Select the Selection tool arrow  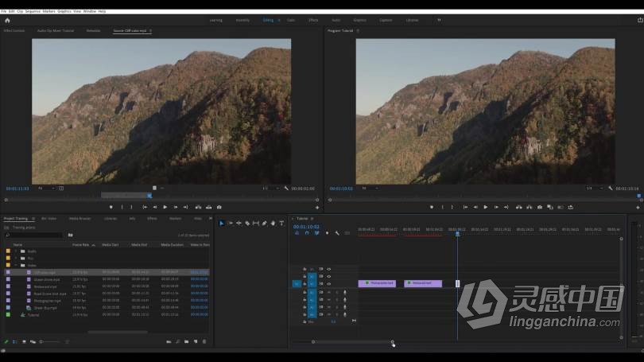pos(221,223)
